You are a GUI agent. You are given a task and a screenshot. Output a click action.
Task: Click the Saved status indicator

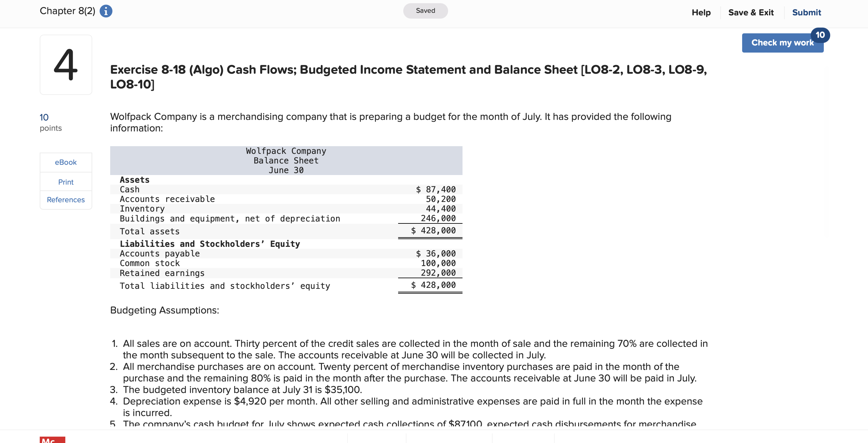point(425,11)
